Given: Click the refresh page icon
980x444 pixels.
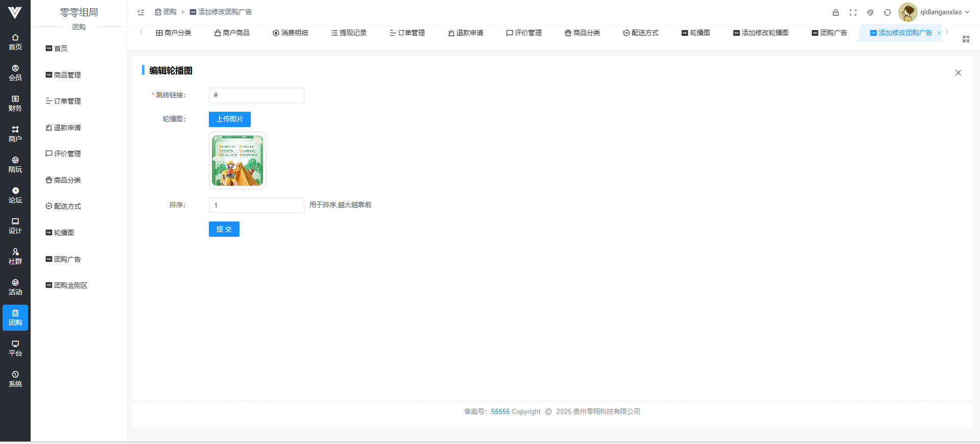Looking at the screenshot, I should click(888, 12).
